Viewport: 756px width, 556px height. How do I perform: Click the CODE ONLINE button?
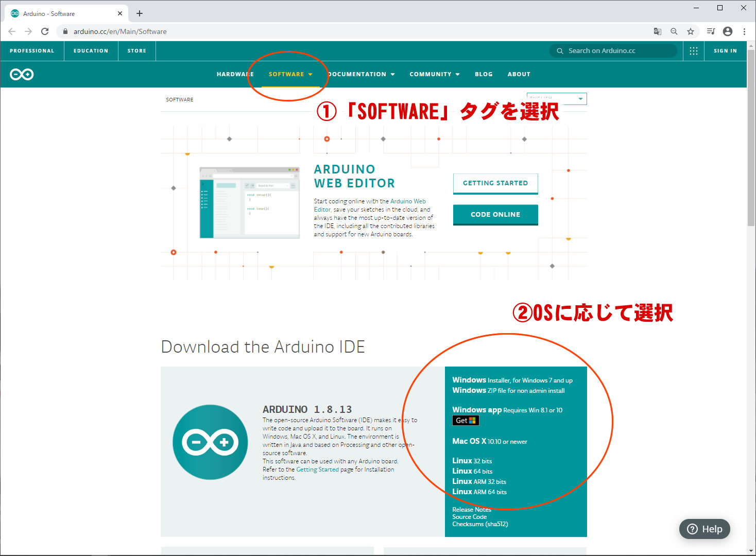pyautogui.click(x=495, y=215)
